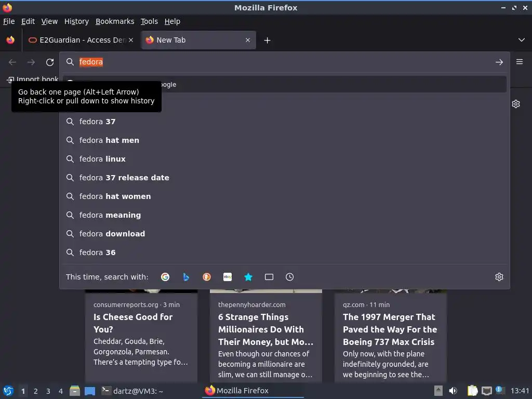Open '6 Strange Things Millionaires Do' article
The image size is (532, 399).
coord(266,336)
